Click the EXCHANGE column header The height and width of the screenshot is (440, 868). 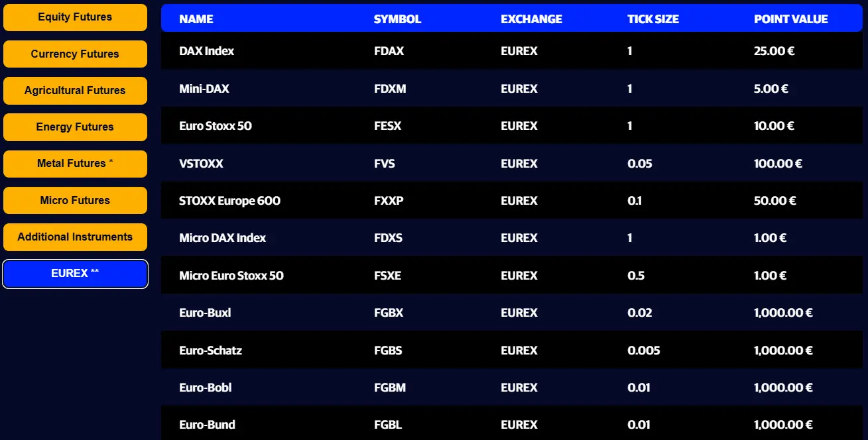pyautogui.click(x=531, y=19)
